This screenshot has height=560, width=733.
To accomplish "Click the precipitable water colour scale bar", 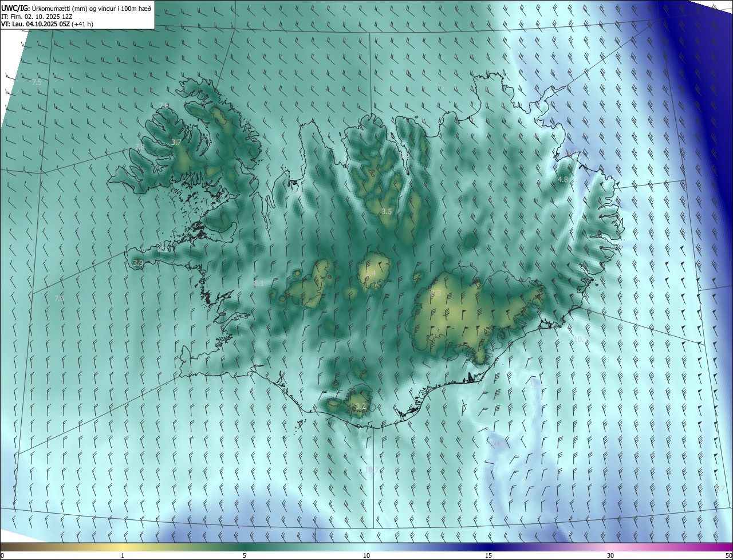I will click(x=366, y=547).
